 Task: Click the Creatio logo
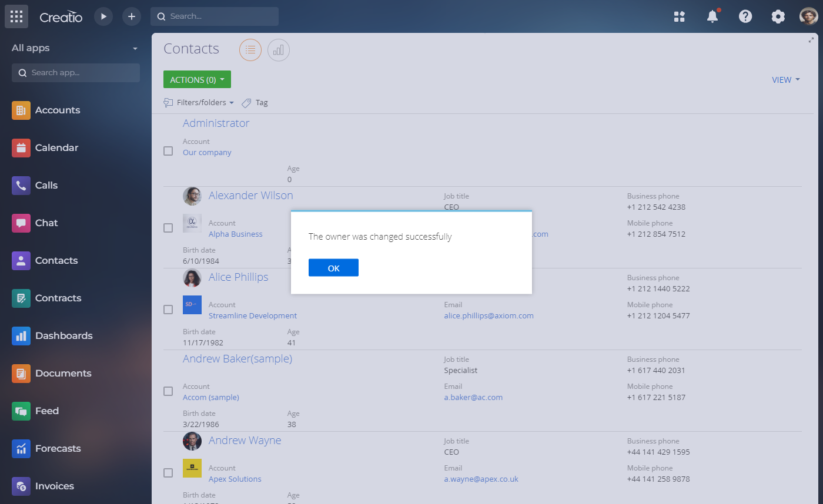click(61, 16)
